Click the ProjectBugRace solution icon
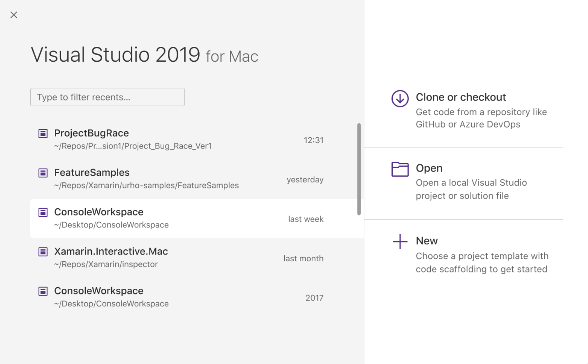588x364 pixels. coord(43,134)
